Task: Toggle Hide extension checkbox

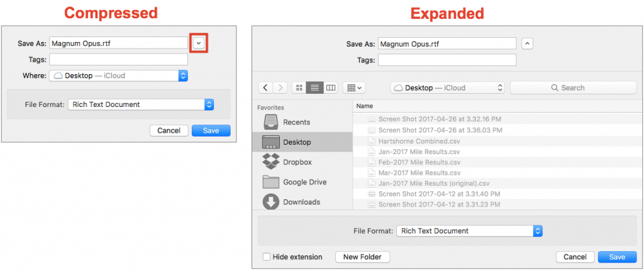Action: click(x=267, y=257)
